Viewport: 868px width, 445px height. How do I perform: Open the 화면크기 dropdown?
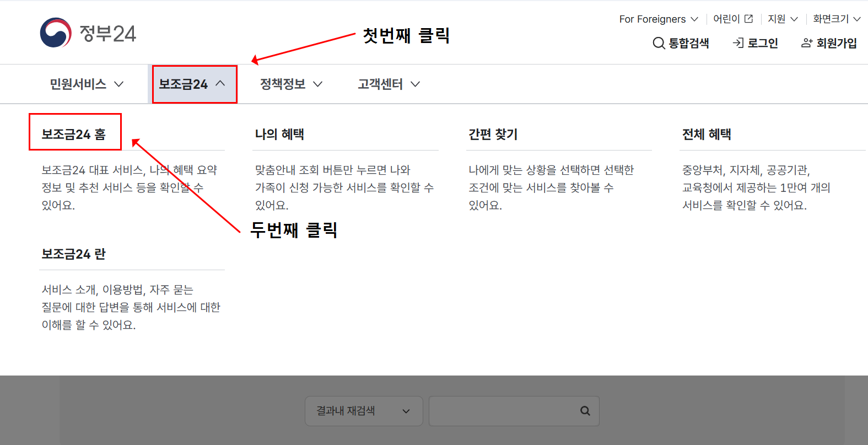point(837,19)
